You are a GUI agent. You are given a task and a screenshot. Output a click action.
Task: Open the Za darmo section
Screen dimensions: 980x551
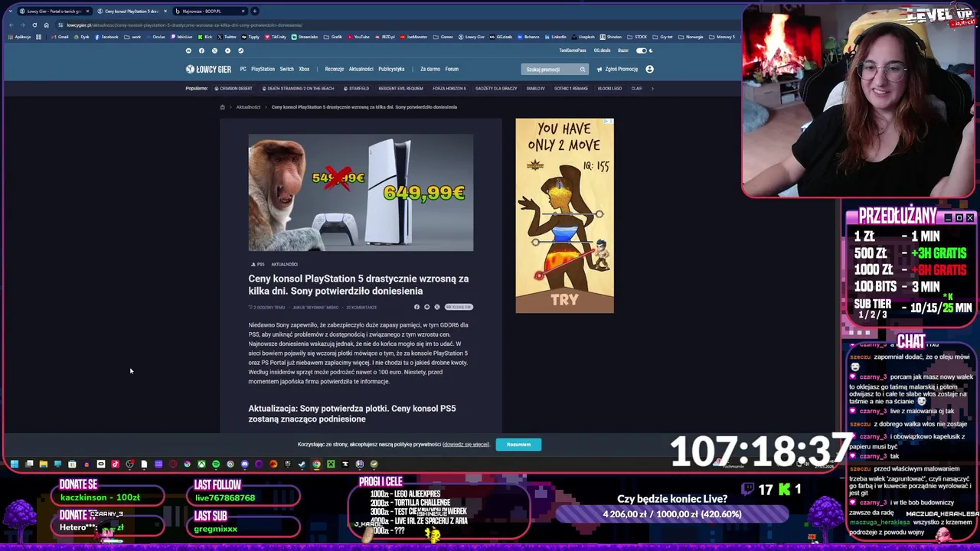pyautogui.click(x=430, y=69)
